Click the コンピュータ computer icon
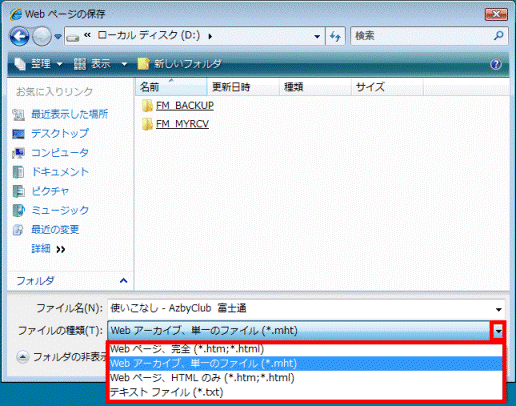516x406 pixels. click(x=19, y=153)
